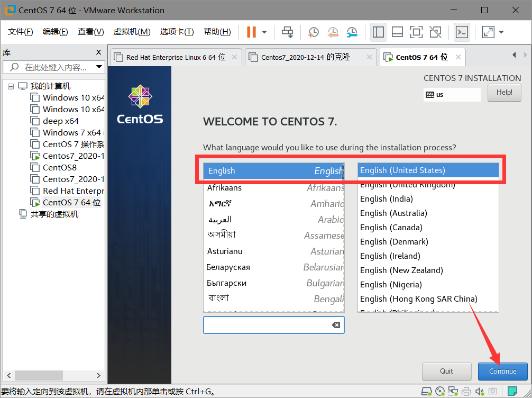Screen dimensions: 532x398
Task: Click the sound status icon
Action: [x=479, y=391]
